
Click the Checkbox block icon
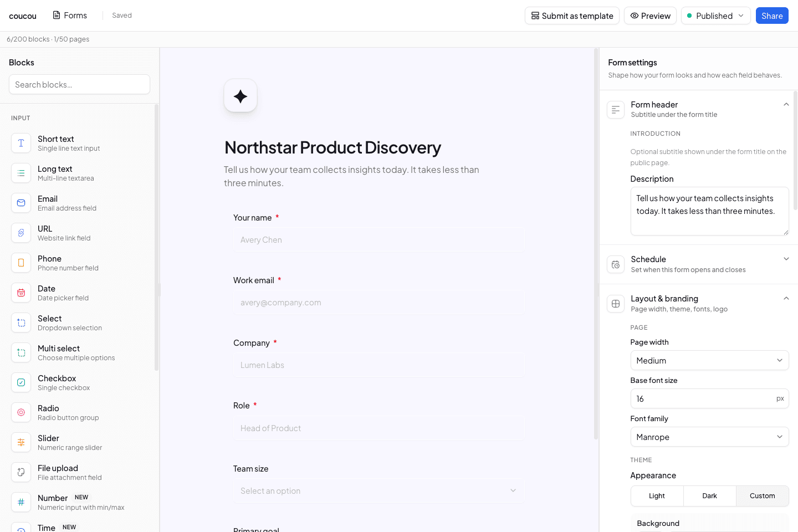[21, 382]
